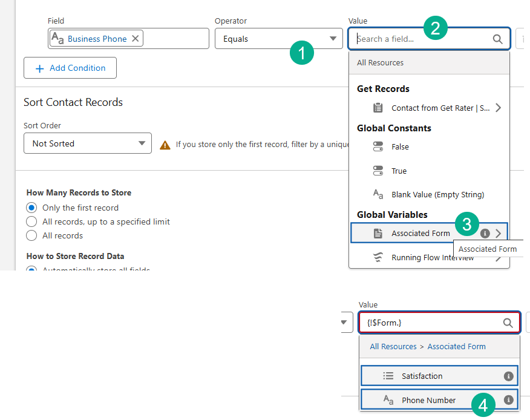This screenshot has height=420, width=530.
Task: Remove the Business Phone field pill
Action: [136, 39]
